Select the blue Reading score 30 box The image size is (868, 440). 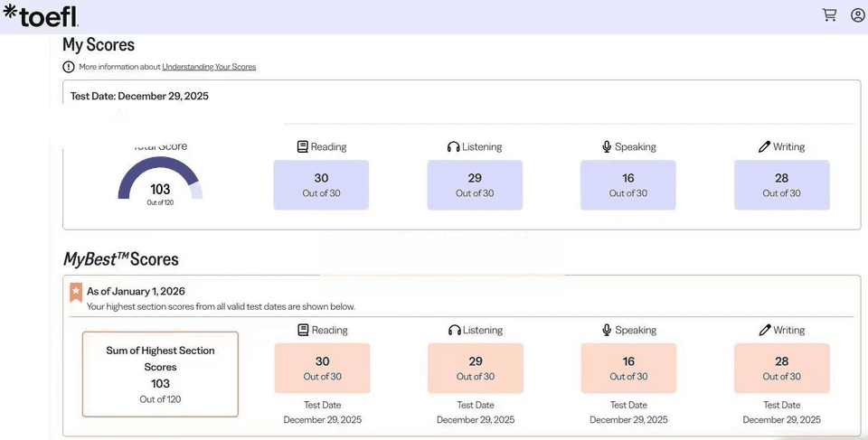pos(321,185)
